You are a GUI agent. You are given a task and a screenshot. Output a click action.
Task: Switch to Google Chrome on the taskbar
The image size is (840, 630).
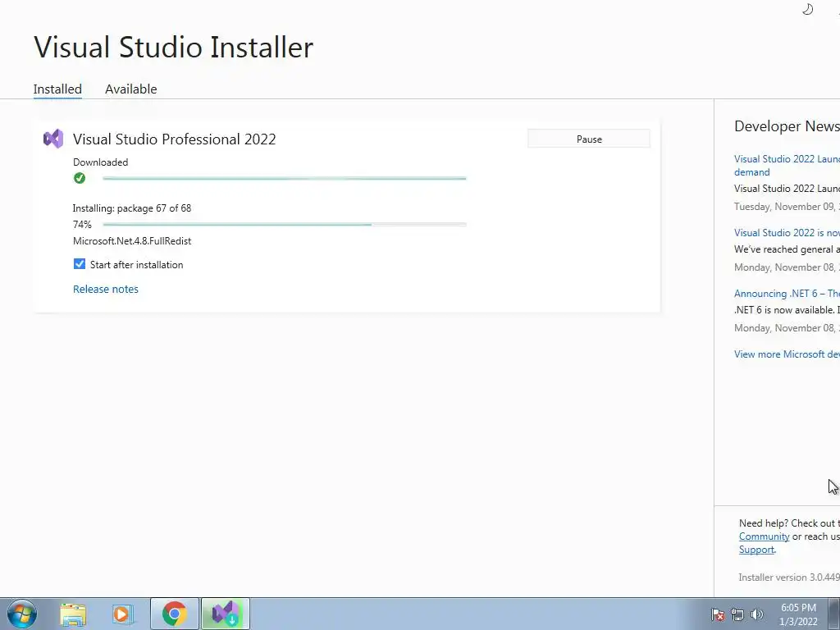click(175, 614)
